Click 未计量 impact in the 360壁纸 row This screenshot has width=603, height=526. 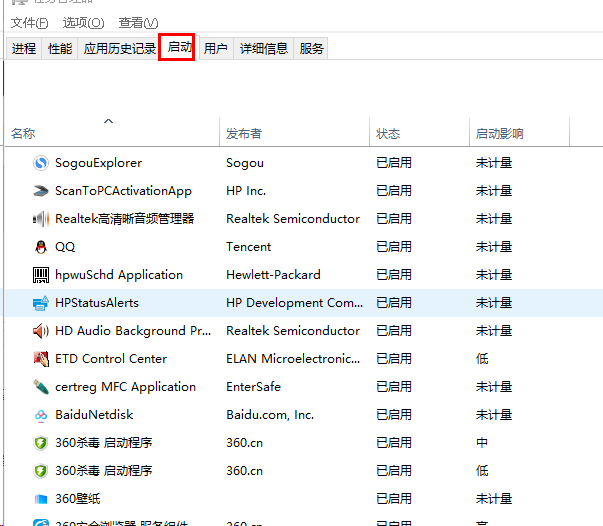pyautogui.click(x=494, y=499)
